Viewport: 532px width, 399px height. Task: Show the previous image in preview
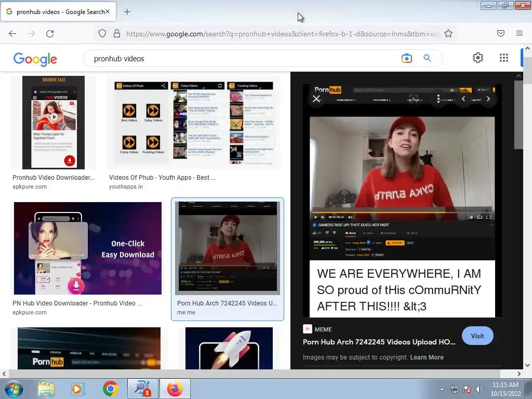463,99
